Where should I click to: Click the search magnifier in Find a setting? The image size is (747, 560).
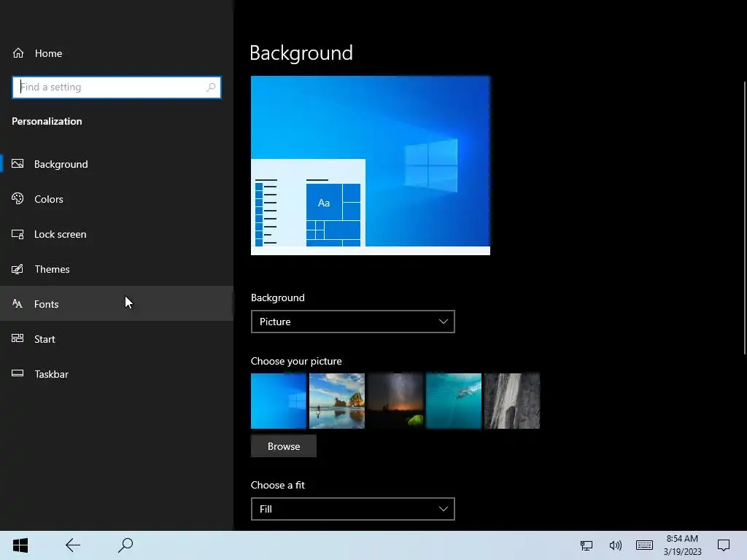tap(211, 87)
